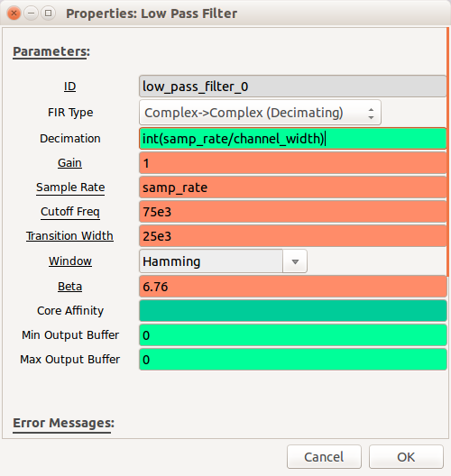Select the Transition Width field
Image resolution: width=451 pixels, height=476 pixels.
[293, 236]
